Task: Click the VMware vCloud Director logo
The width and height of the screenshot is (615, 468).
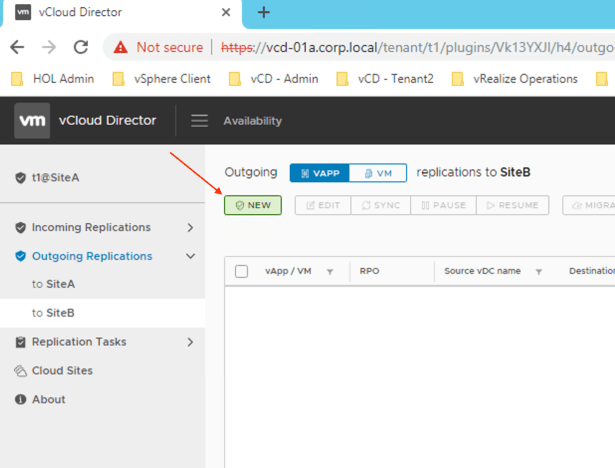Action: click(33, 121)
